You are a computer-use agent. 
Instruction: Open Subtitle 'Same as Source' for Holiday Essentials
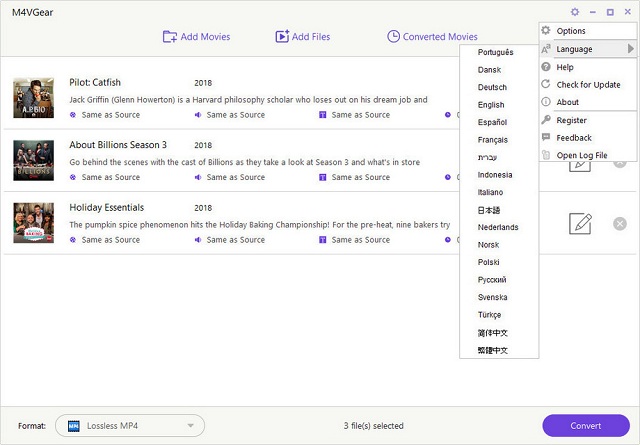(360, 240)
